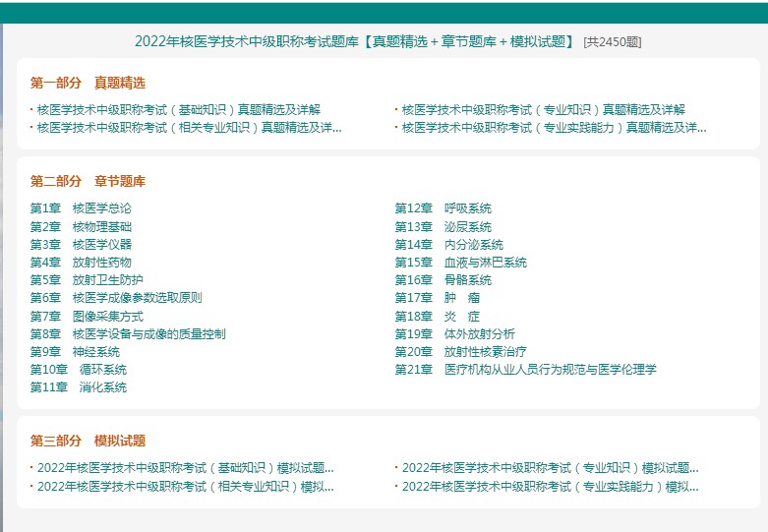Open 第12章 呼吸系统

pos(443,208)
